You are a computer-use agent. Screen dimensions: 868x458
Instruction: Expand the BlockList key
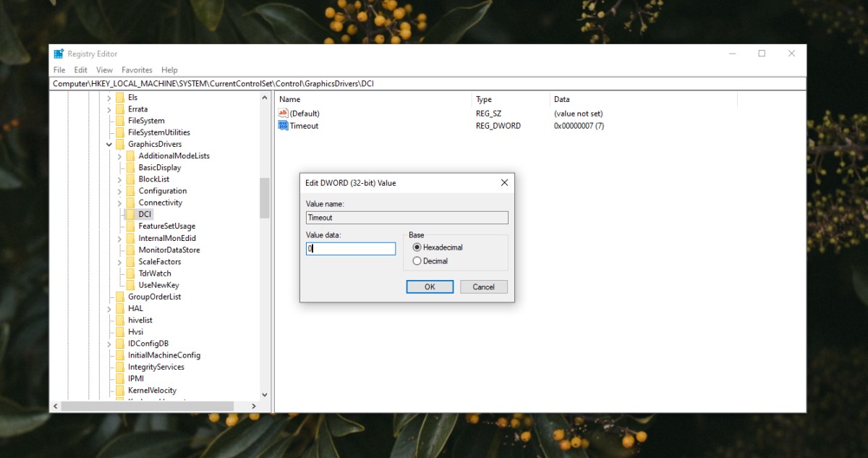[x=119, y=179]
